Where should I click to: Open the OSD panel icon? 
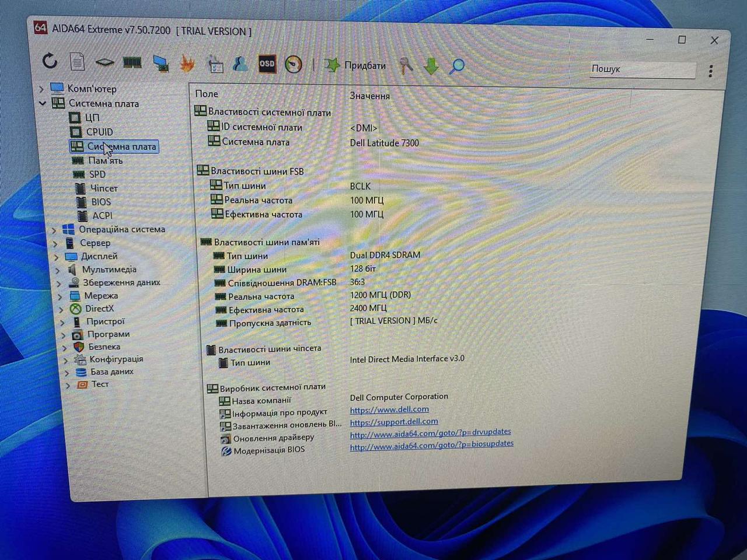267,64
